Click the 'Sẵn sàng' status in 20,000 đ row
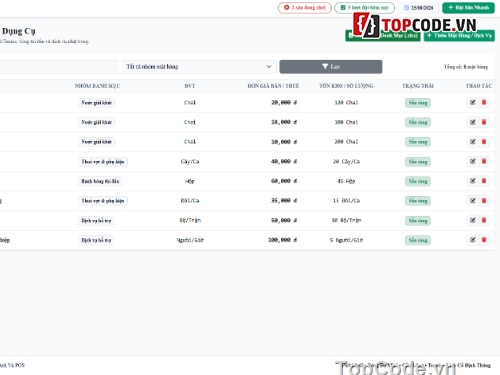Screen dimensions: 500x375 tap(418, 103)
